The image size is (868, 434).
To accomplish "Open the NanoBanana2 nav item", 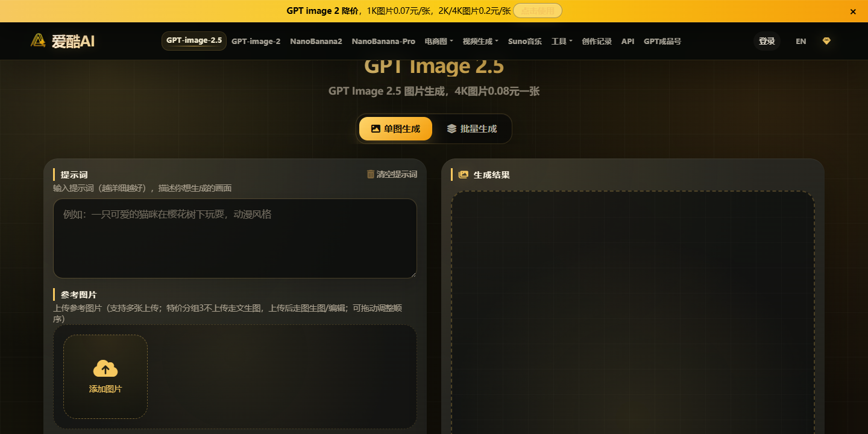I will click(316, 41).
